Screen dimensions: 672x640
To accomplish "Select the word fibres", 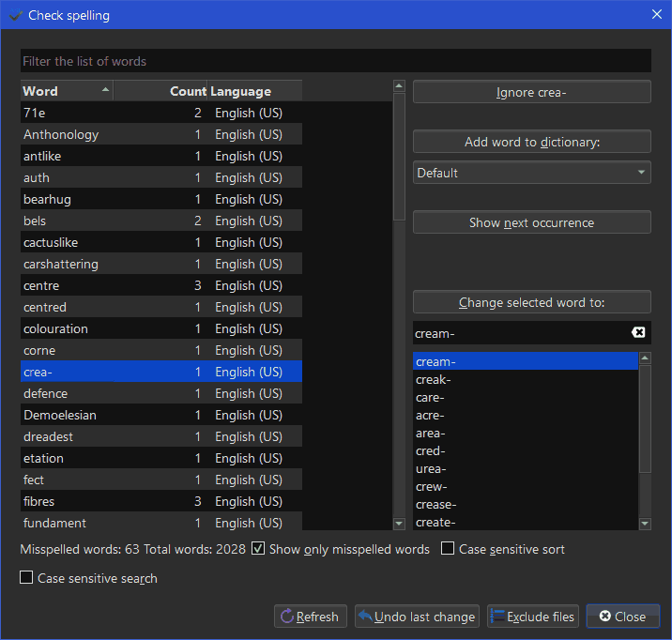I will coord(161,501).
